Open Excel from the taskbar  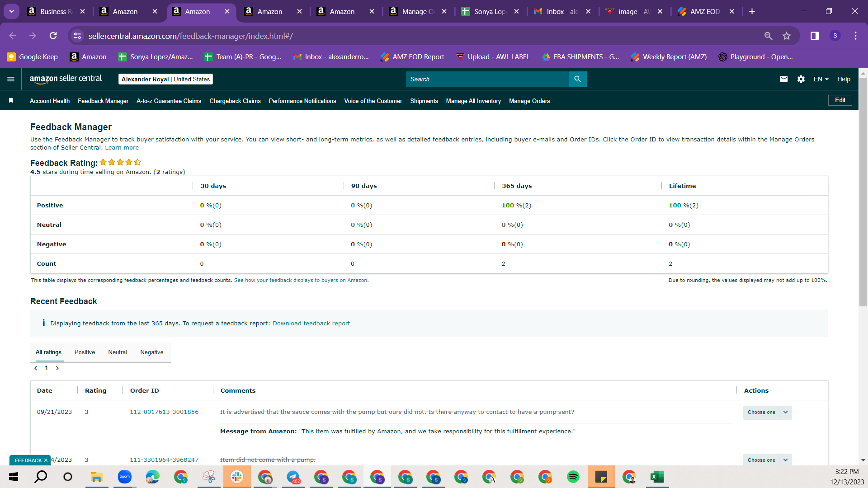[657, 477]
